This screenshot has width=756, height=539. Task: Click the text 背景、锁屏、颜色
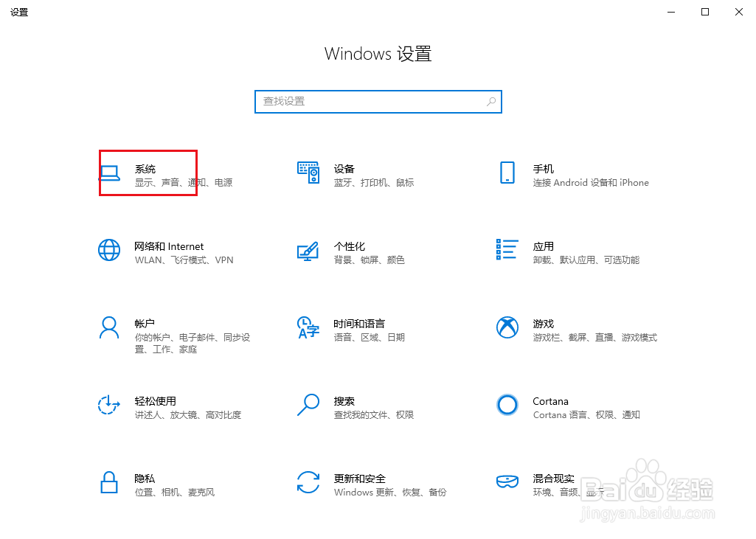pyautogui.click(x=370, y=260)
